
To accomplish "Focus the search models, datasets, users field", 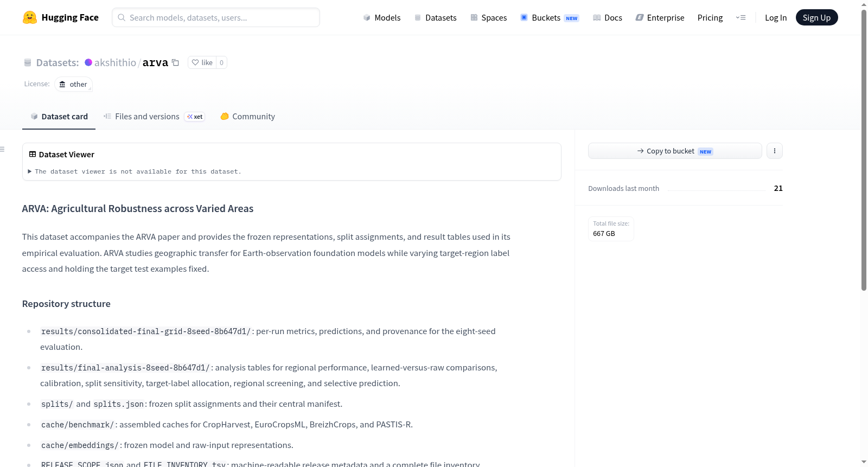I will tap(216, 17).
